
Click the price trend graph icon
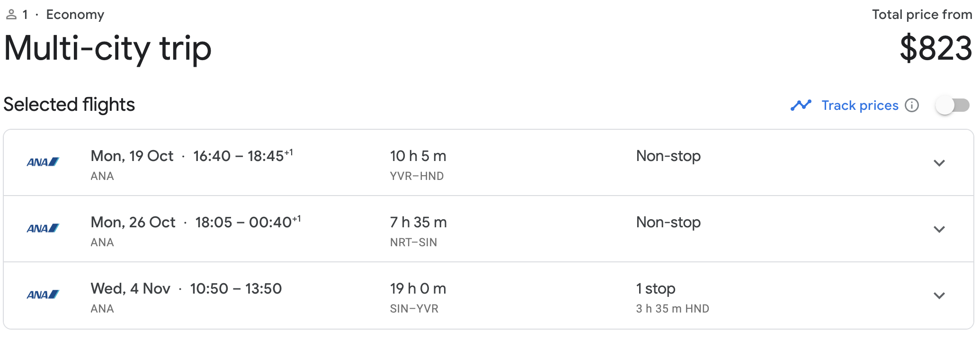(801, 105)
